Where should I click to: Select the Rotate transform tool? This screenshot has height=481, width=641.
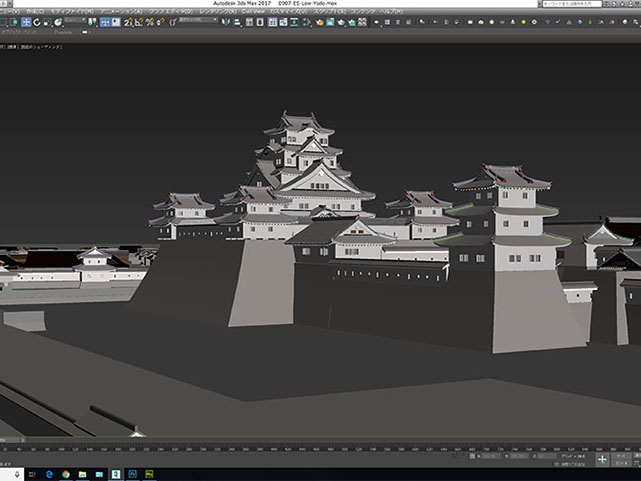[36, 22]
